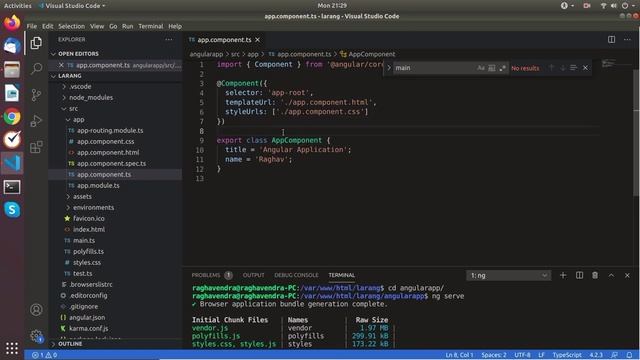Toggle Use Regular Expression in find widget
Screen dimensions: 640x360
(x=502, y=68)
